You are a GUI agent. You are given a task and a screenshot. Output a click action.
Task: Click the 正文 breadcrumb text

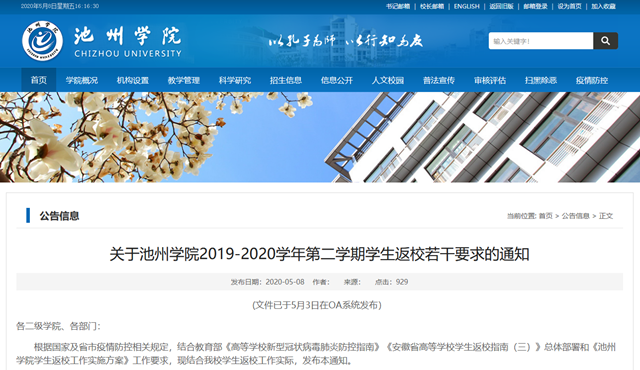606,216
